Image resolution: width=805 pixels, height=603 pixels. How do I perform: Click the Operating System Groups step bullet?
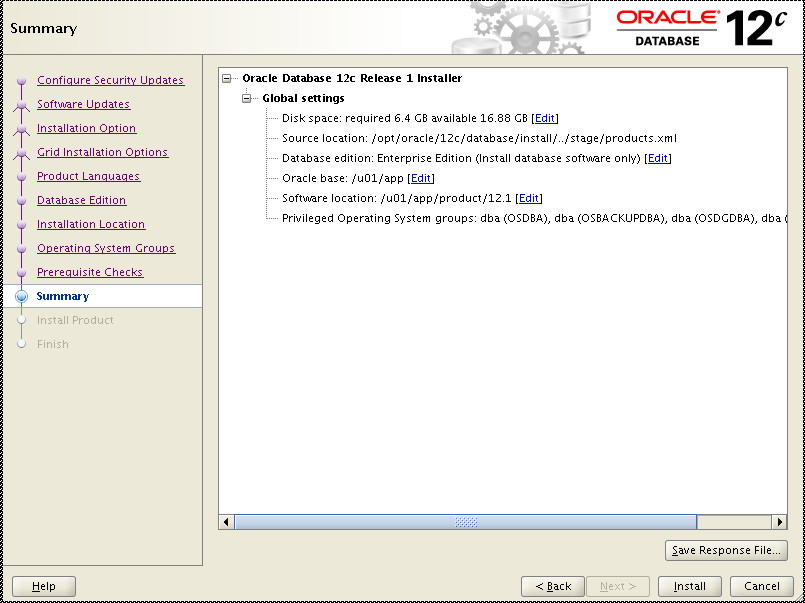tap(22, 249)
